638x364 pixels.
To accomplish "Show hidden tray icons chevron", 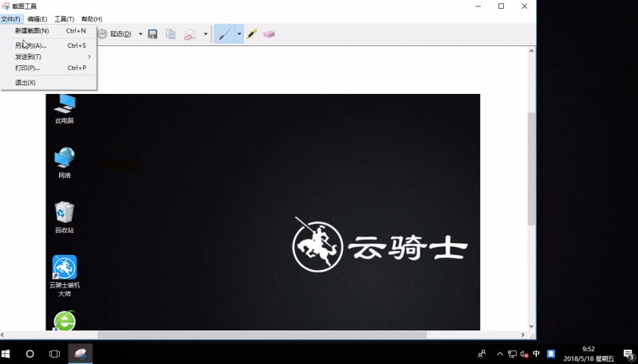I will point(500,354).
